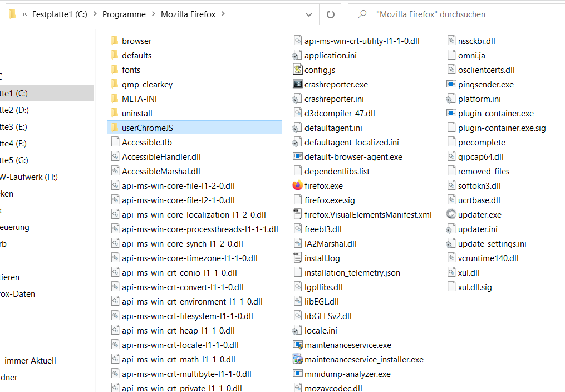Go to Programme breadcrumb

point(124,14)
